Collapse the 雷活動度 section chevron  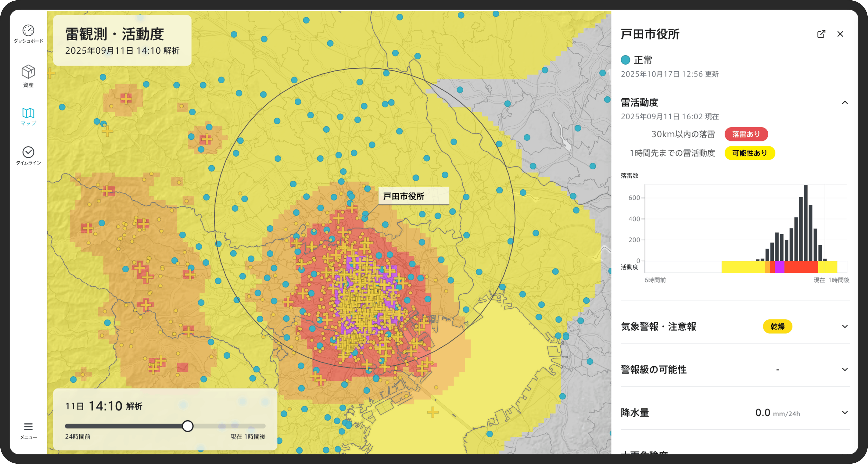click(845, 103)
